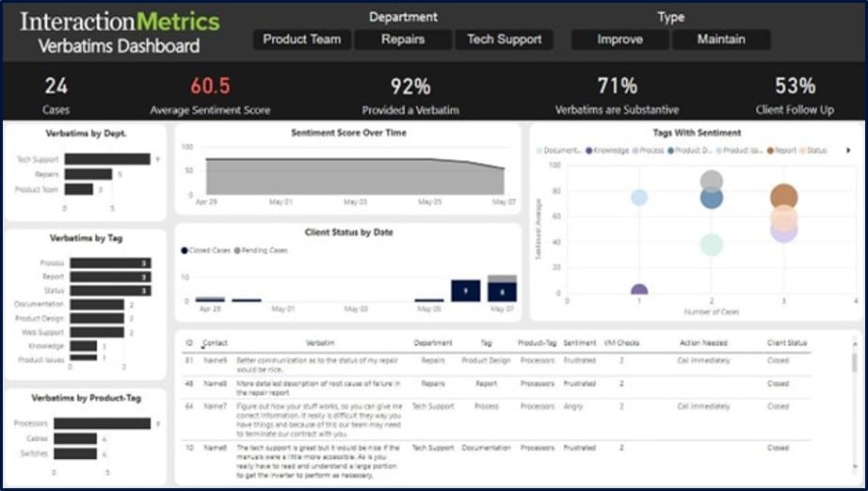
Task: Select the gray bubble at two cases
Action: [x=712, y=179]
